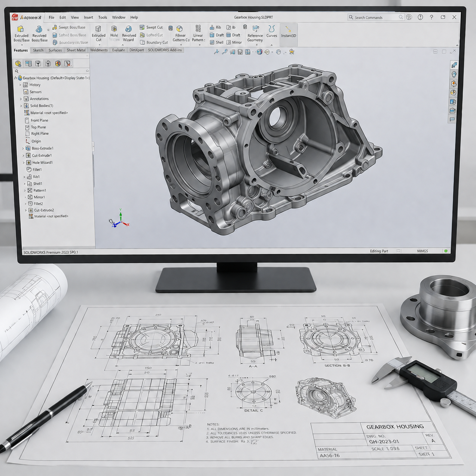Open the Insert menu
The image size is (476, 476).
pyautogui.click(x=88, y=17)
